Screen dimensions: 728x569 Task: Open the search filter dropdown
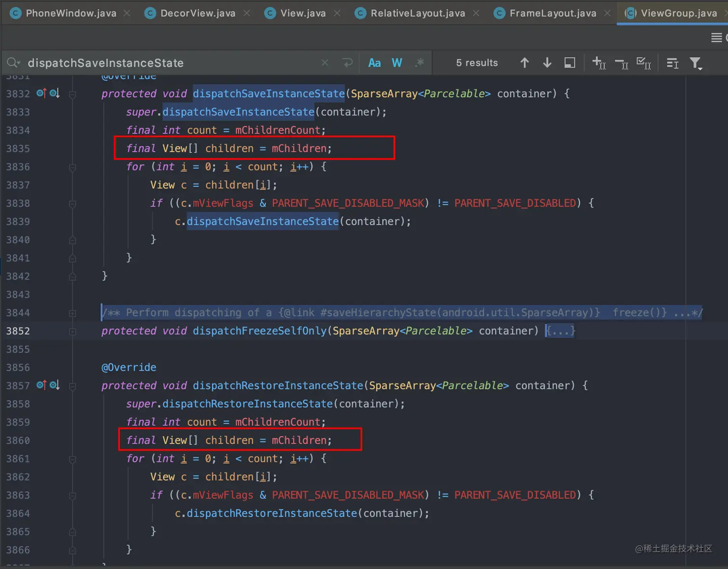click(696, 63)
